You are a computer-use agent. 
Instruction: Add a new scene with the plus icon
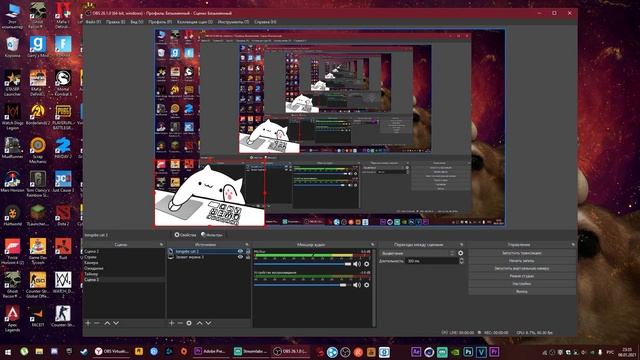(88, 323)
